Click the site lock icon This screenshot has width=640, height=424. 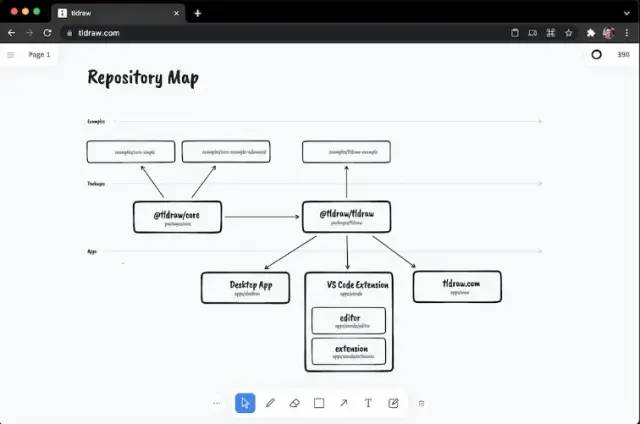click(69, 33)
